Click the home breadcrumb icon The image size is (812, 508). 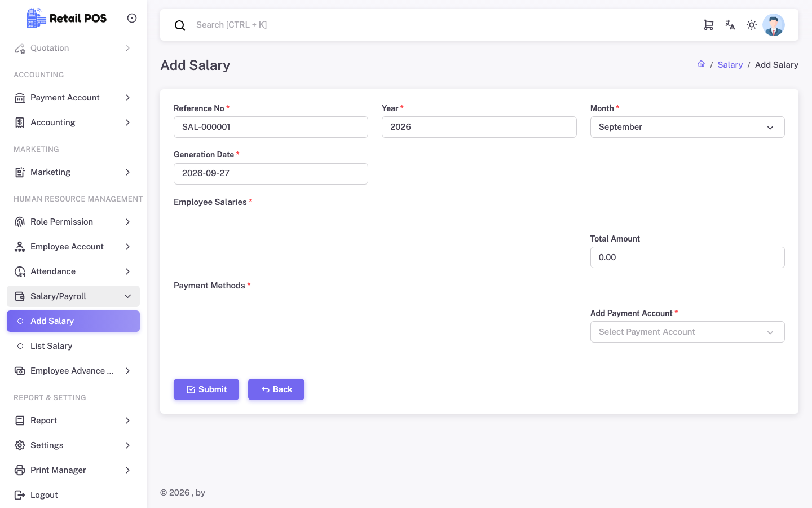coord(701,64)
